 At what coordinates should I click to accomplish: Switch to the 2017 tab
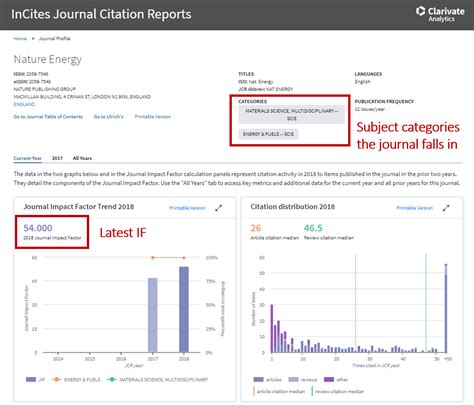57,158
